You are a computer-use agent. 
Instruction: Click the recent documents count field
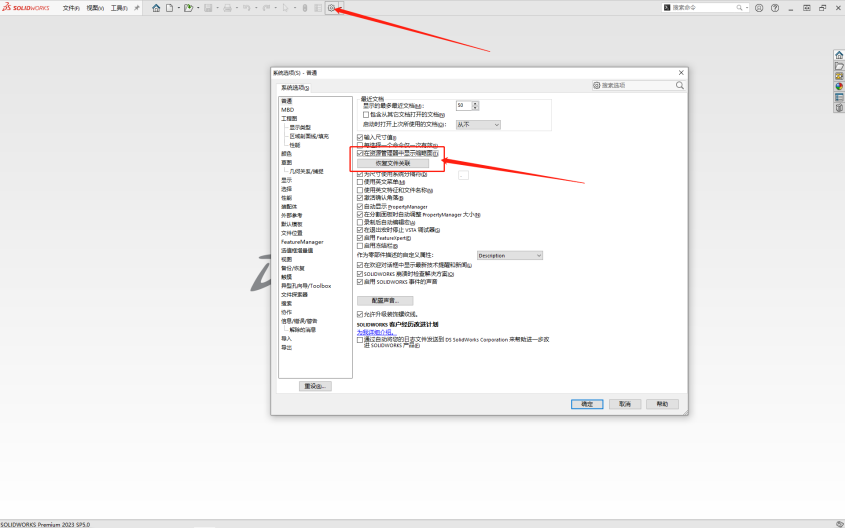pos(463,106)
